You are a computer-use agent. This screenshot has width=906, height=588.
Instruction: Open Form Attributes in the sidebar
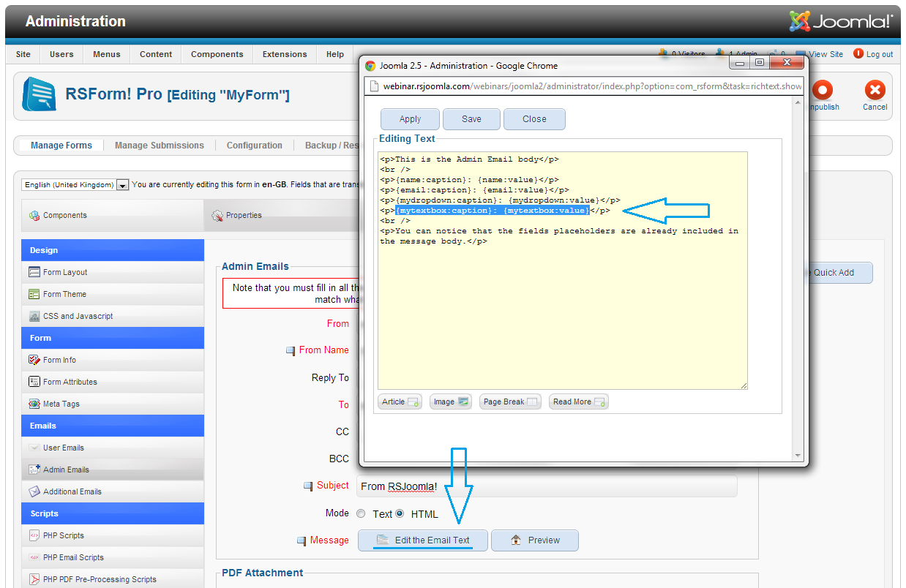point(113,382)
